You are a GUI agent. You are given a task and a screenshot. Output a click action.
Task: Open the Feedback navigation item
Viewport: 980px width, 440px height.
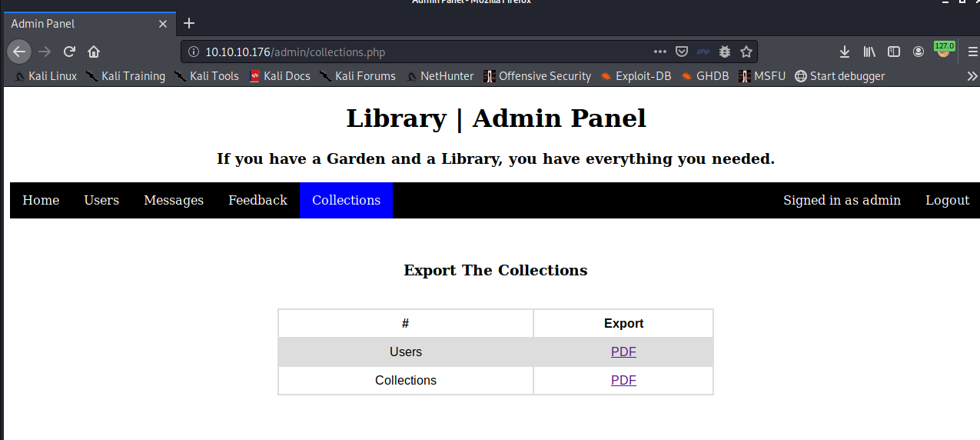[x=257, y=200]
